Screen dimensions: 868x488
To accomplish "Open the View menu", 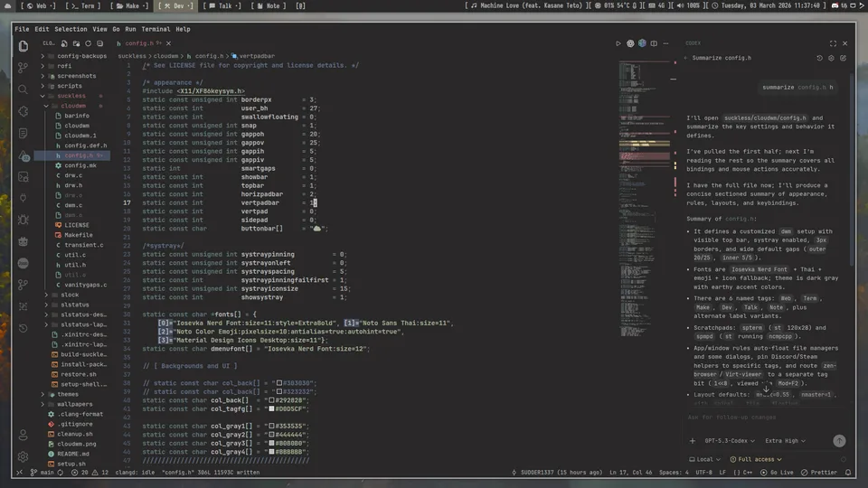I will [x=99, y=29].
